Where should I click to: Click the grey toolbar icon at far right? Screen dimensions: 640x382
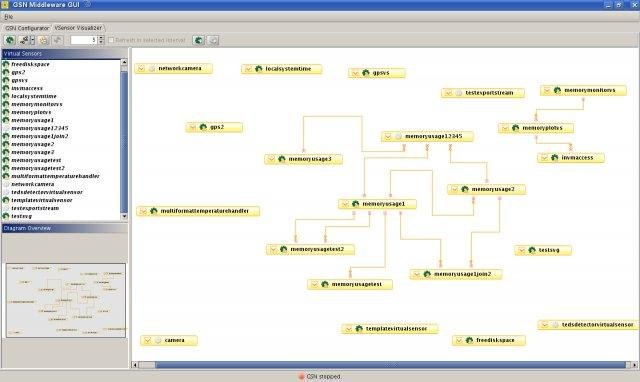point(213,40)
